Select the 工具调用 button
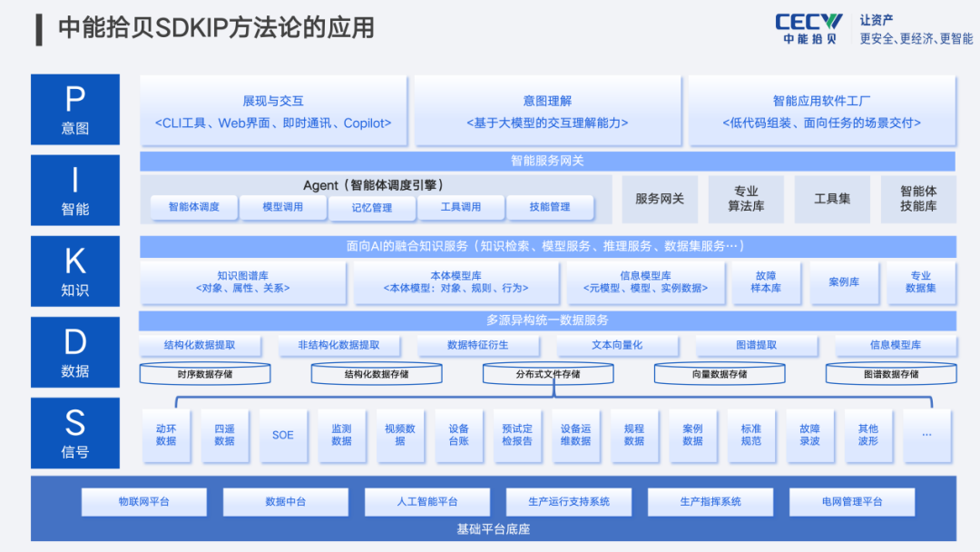This screenshot has height=552, width=980. pos(461,207)
